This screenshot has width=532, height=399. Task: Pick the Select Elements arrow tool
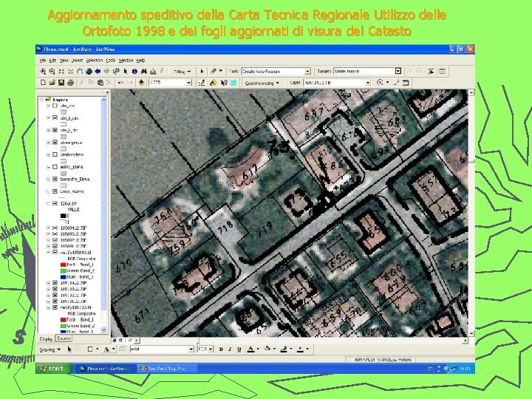click(x=126, y=71)
